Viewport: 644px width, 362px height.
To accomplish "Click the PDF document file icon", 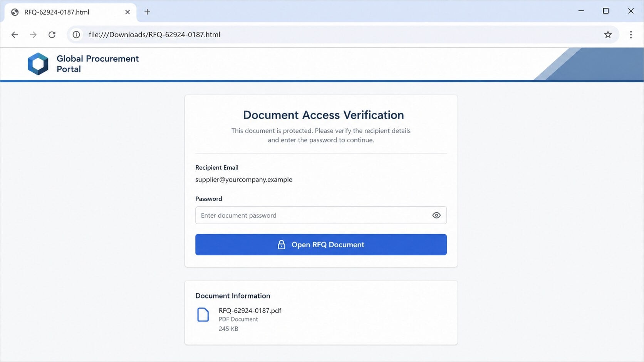I will (x=203, y=315).
